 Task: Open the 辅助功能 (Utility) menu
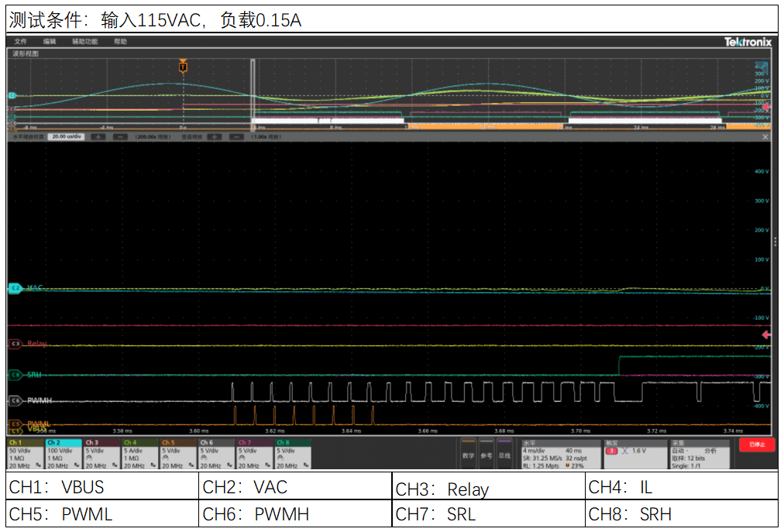(85, 42)
